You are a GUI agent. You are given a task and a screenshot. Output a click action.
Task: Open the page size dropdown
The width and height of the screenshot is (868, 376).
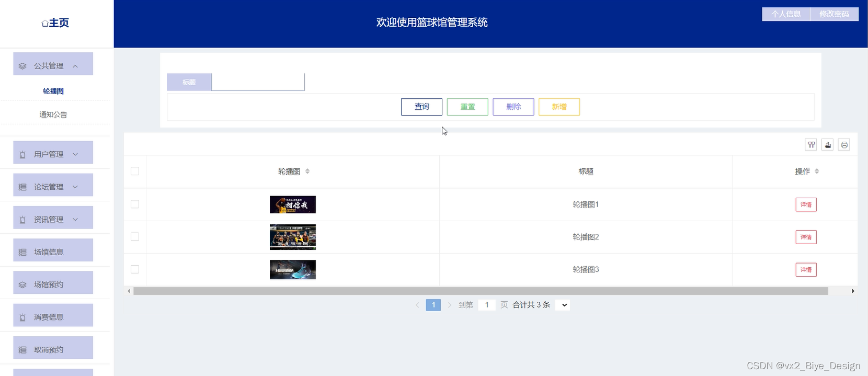click(563, 305)
